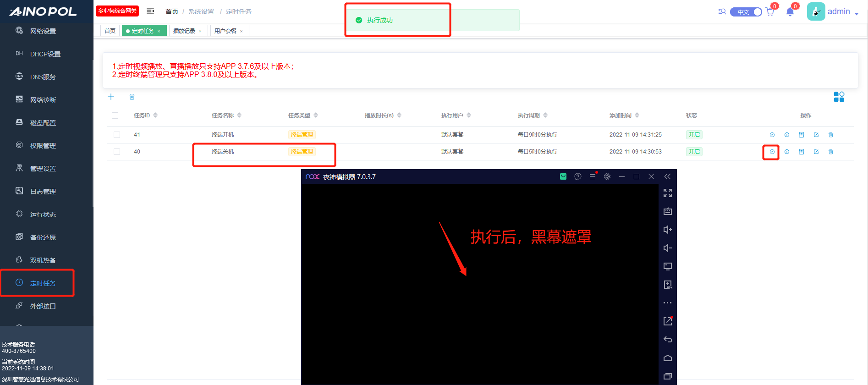
Task: Open the execution log for task 40
Action: 802,152
